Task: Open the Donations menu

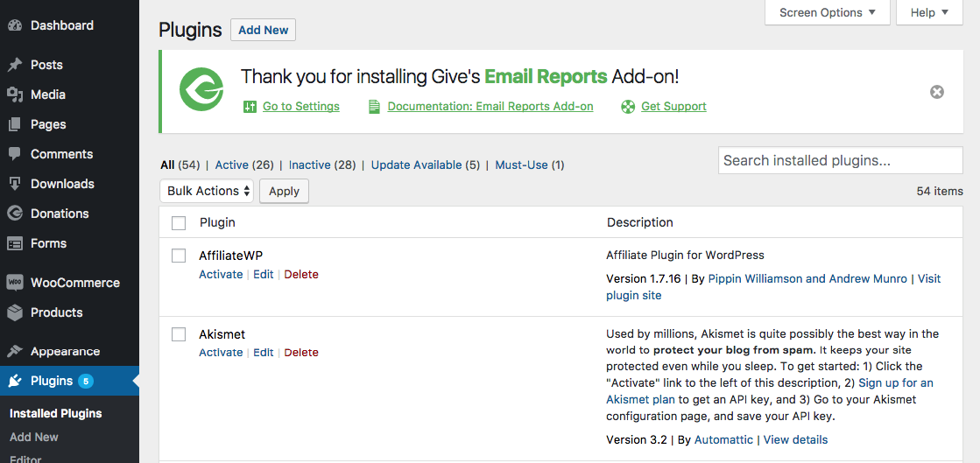Action: coord(60,214)
